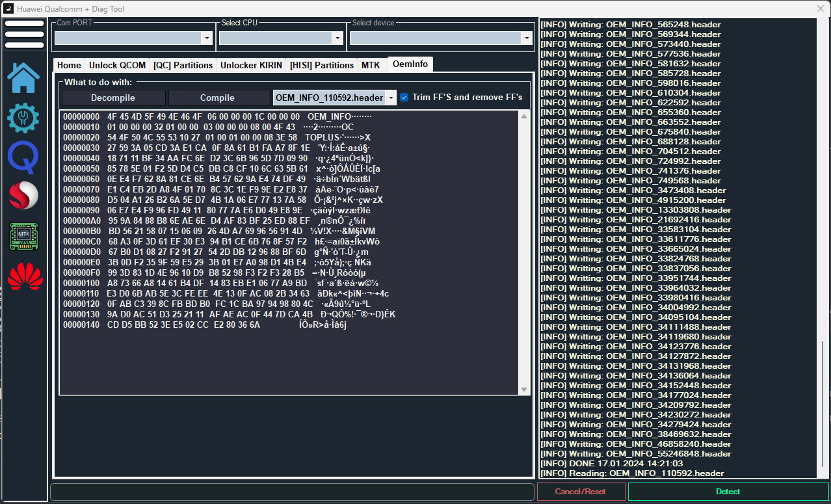Select the blue Qualcomm Q icon
Viewport: 831px width, 504px height.
24,157
